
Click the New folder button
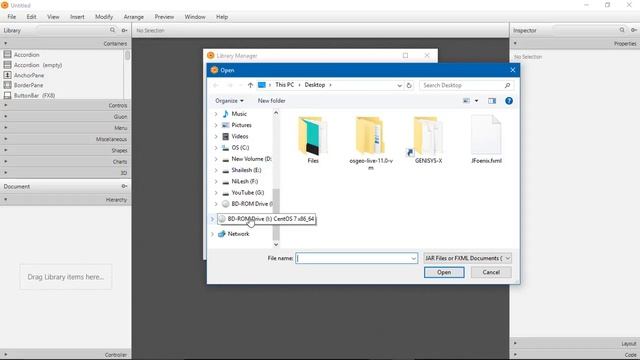tap(271, 101)
